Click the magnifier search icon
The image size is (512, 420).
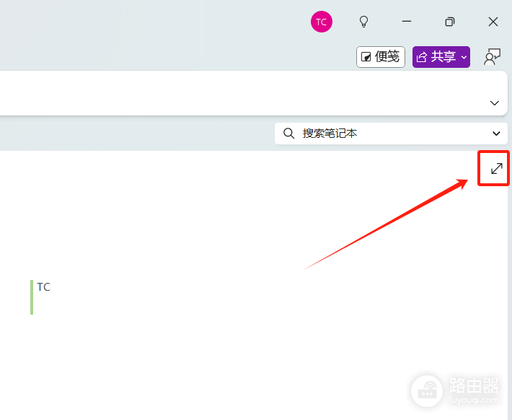[288, 134]
